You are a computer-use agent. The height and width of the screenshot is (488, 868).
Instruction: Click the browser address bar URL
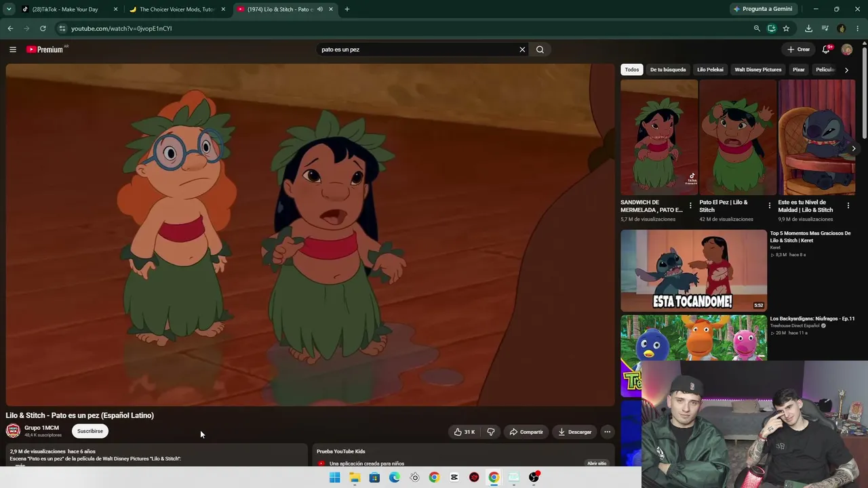click(x=121, y=28)
